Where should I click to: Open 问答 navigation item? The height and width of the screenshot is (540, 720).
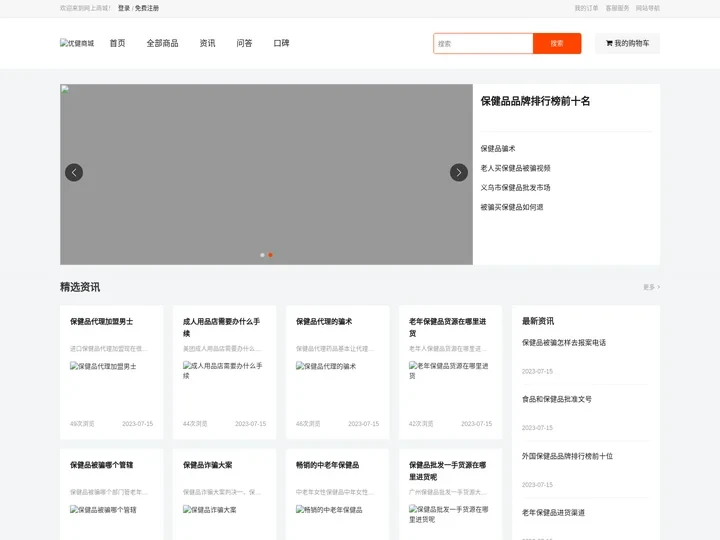point(244,43)
